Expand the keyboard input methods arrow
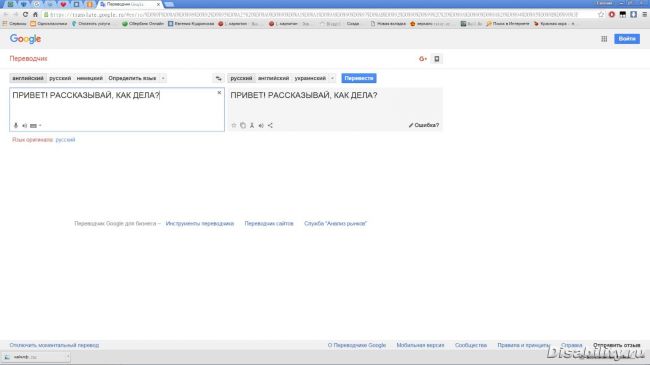Viewport: 650px width, 365px height. click(x=40, y=125)
